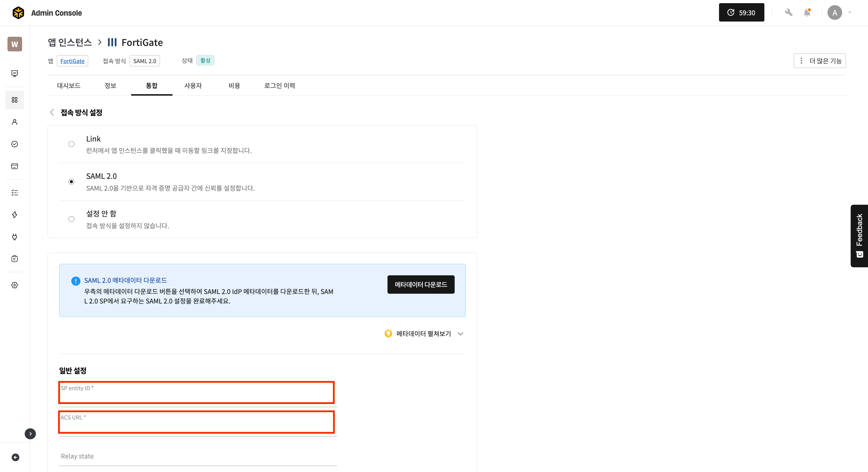Switch to the 로그인 이력 tab
868x472 pixels.
click(279, 86)
